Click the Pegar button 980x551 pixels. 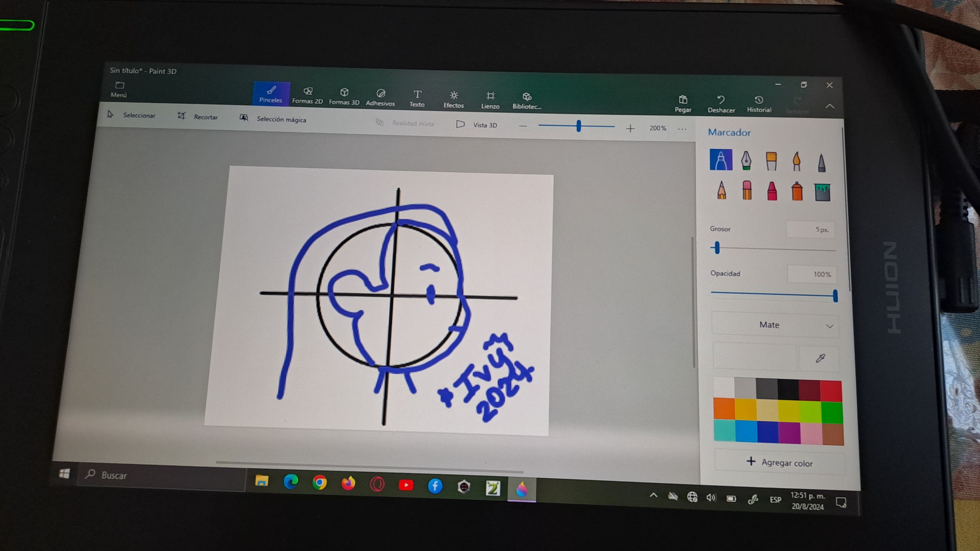click(683, 104)
